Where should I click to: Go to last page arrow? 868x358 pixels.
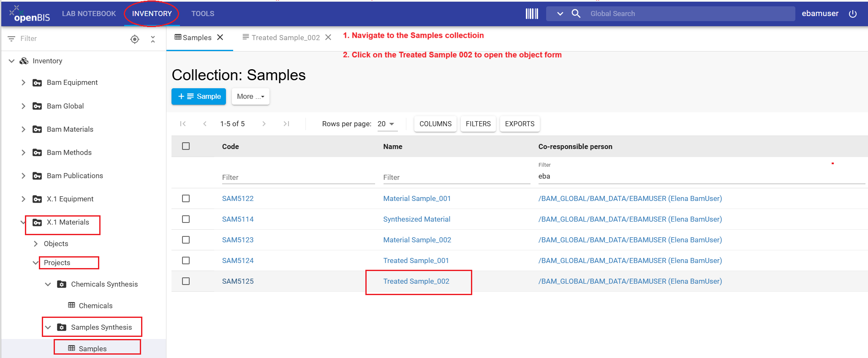(x=286, y=124)
